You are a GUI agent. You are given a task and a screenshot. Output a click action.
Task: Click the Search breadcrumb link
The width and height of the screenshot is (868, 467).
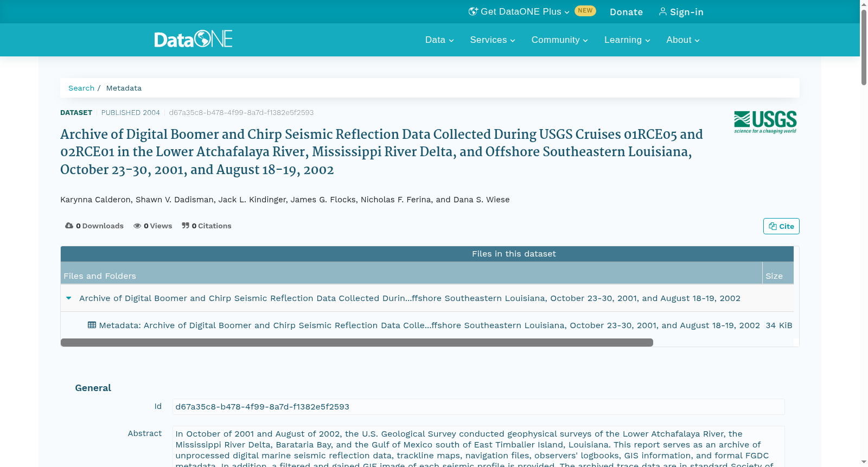(81, 88)
